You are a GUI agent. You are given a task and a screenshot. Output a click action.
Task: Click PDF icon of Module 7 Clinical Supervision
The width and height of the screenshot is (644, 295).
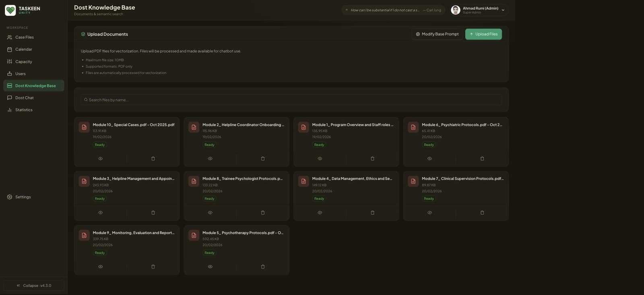(413, 181)
